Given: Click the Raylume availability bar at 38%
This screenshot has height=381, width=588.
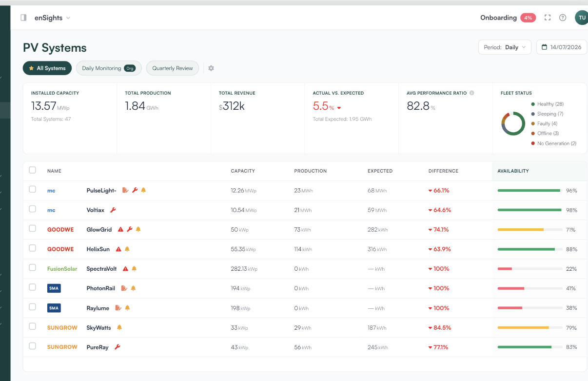Looking at the screenshot, I should pos(529,308).
